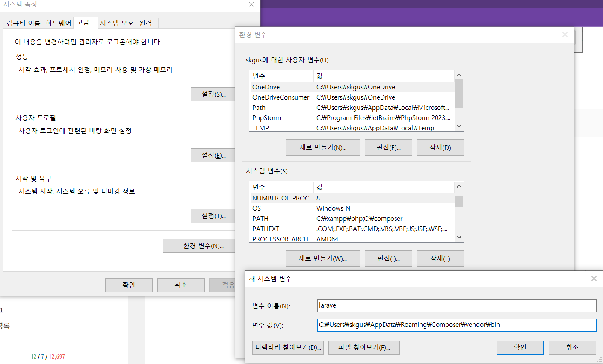Select the PATHEXT system variable row

pos(352,229)
